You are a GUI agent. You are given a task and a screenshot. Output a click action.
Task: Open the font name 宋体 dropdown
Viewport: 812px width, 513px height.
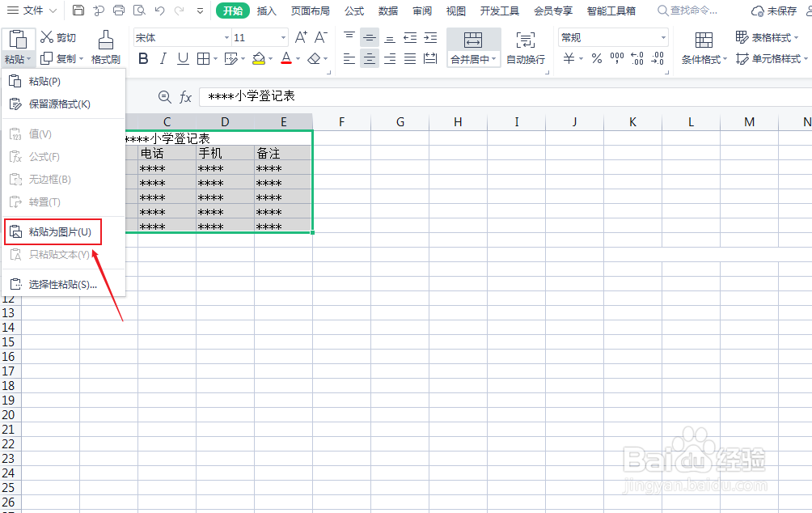pyautogui.click(x=226, y=37)
